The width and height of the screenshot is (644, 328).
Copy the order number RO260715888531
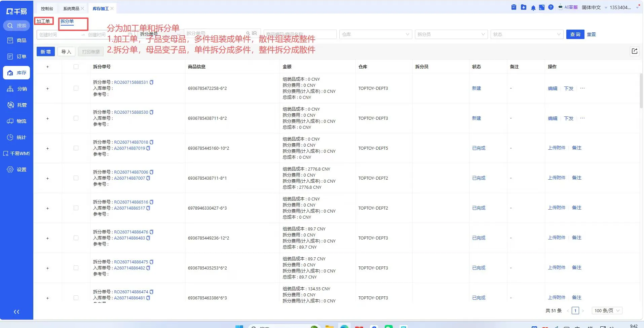tap(151, 82)
